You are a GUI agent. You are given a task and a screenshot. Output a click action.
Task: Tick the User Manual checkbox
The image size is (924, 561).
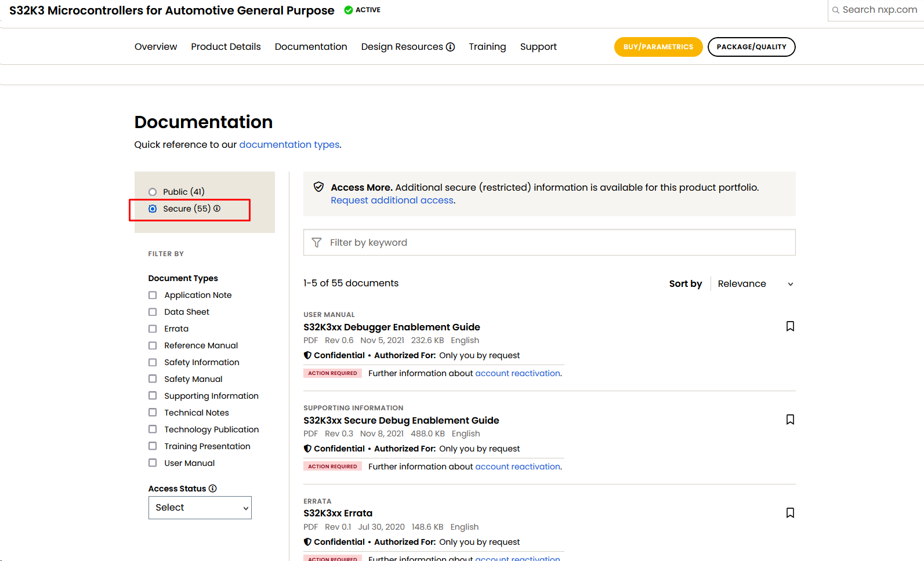click(x=153, y=463)
